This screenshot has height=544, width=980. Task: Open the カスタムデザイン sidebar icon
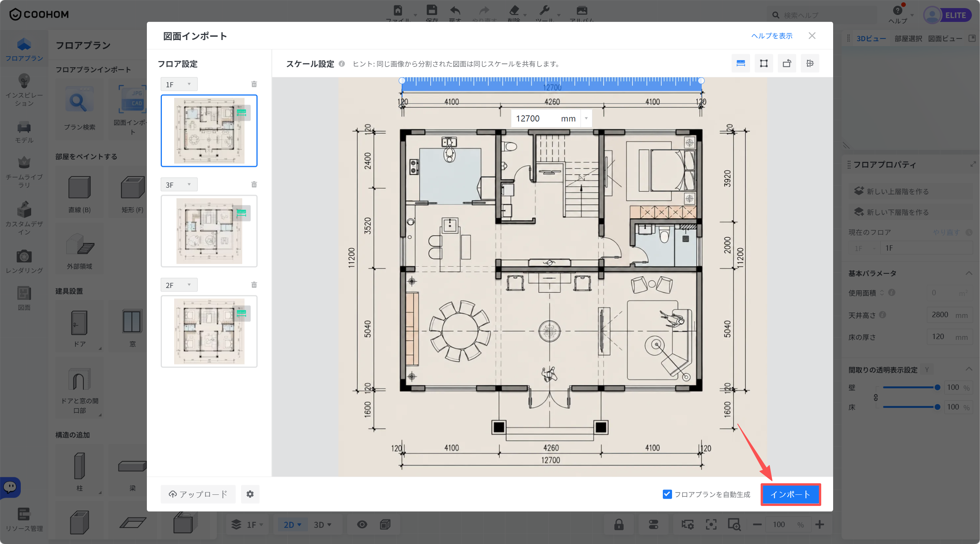24,218
